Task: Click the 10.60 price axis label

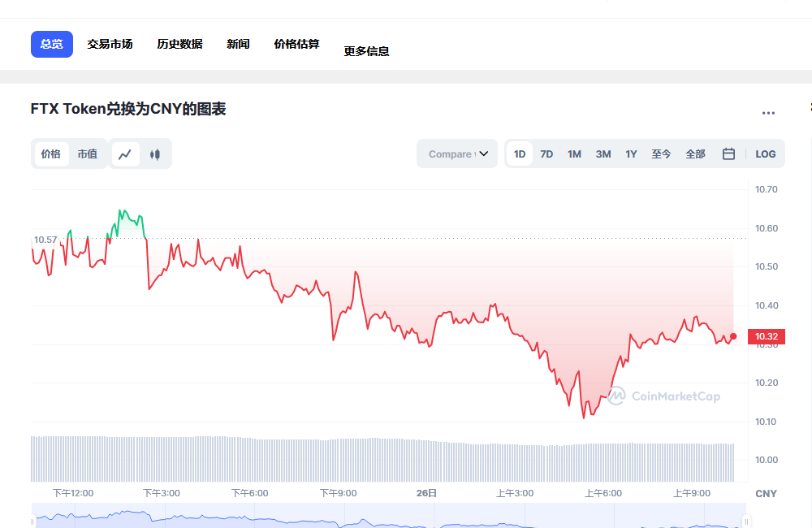Action: click(767, 228)
